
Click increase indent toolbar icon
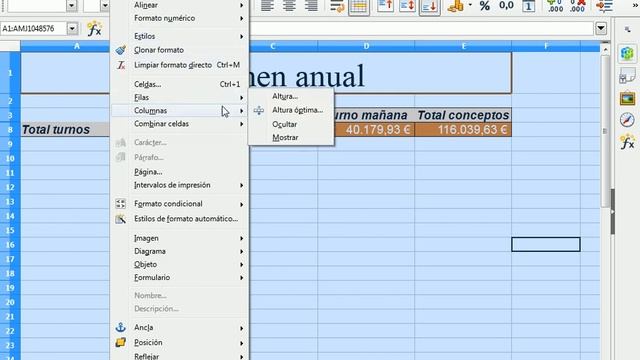pyautogui.click(x=604, y=6)
